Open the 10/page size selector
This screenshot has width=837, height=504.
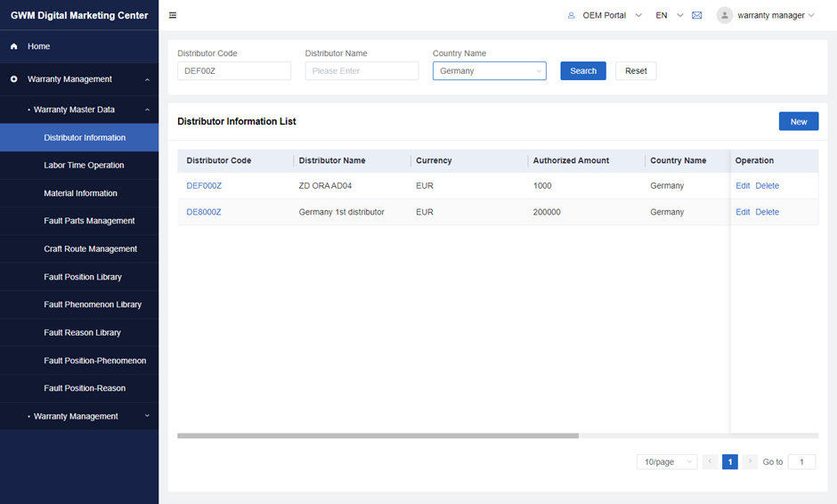667,462
